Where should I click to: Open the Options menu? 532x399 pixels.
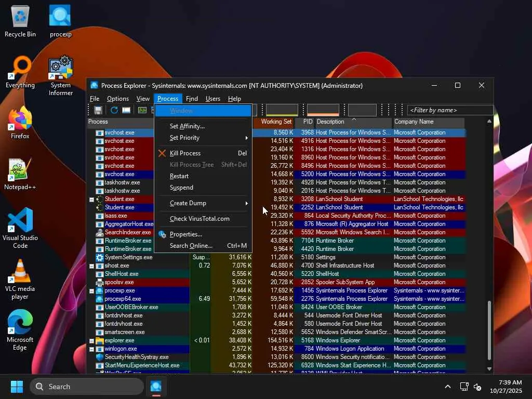point(118,98)
